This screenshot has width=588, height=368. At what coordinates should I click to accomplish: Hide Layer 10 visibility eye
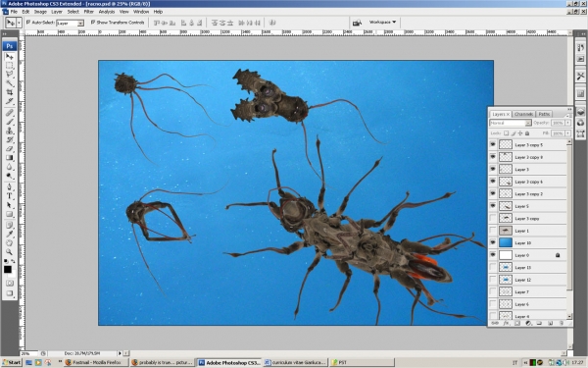coord(493,243)
